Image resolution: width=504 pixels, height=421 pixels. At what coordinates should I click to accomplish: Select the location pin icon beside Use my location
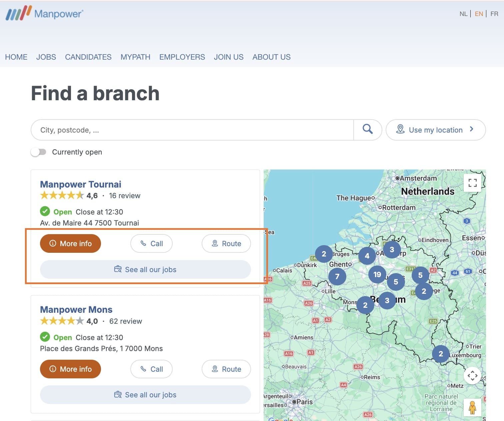401,130
